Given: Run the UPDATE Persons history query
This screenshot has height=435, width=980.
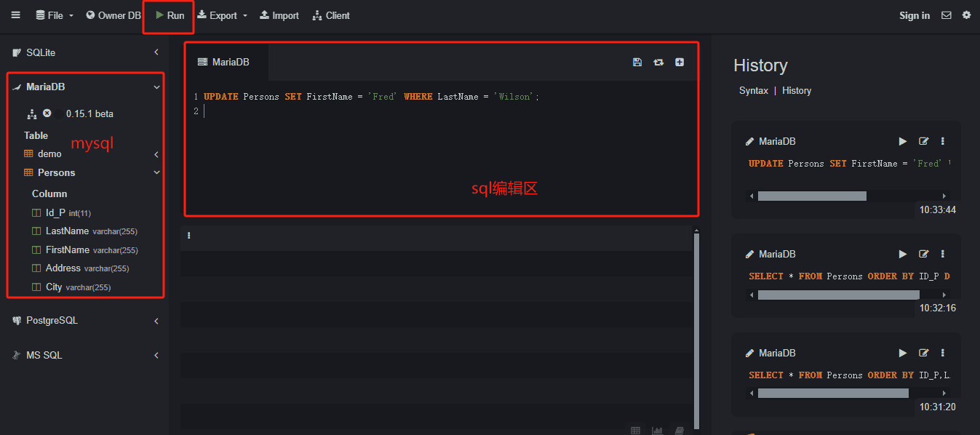Looking at the screenshot, I should pos(903,141).
